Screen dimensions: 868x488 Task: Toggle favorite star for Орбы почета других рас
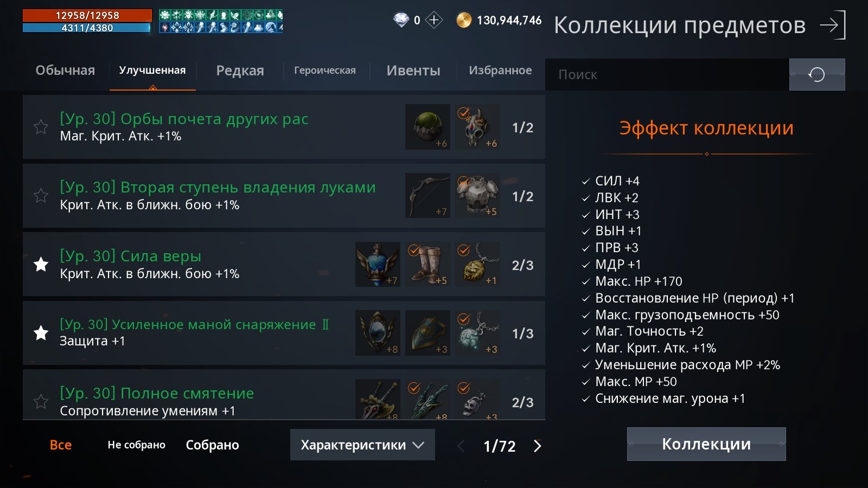[x=41, y=127]
